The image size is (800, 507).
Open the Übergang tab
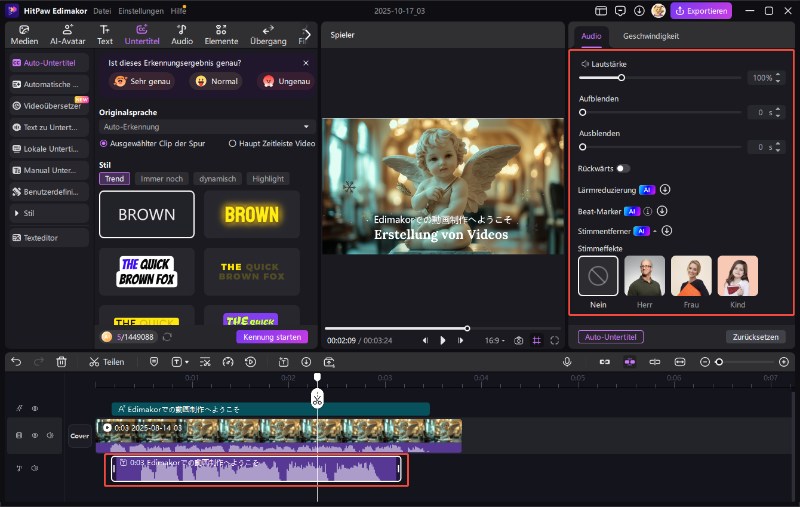[x=268, y=35]
